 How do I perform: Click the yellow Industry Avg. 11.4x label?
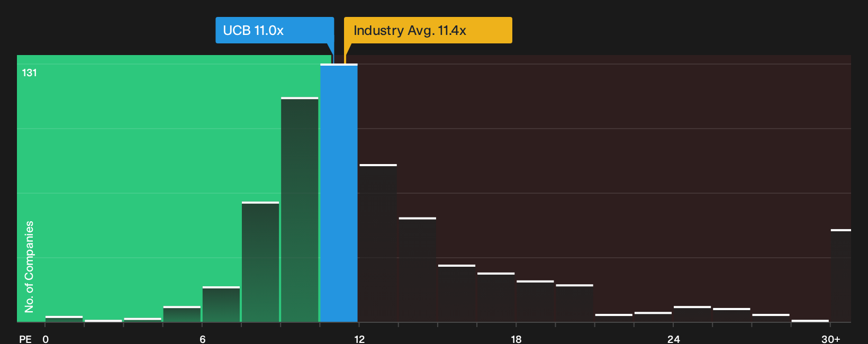[428, 30]
